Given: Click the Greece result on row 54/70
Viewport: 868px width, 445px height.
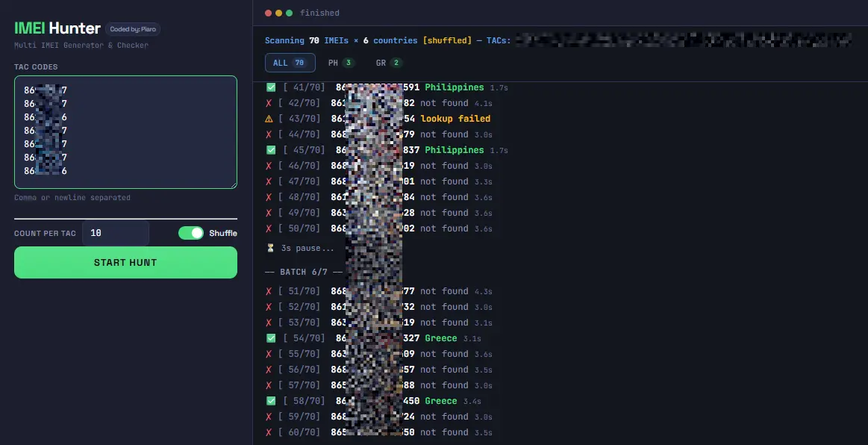Looking at the screenshot, I should pyautogui.click(x=440, y=338).
